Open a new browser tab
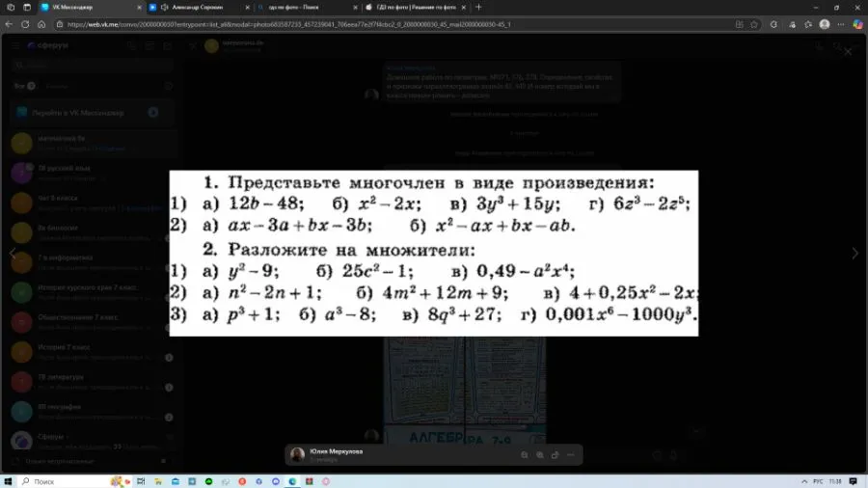868x488 pixels. point(478,7)
